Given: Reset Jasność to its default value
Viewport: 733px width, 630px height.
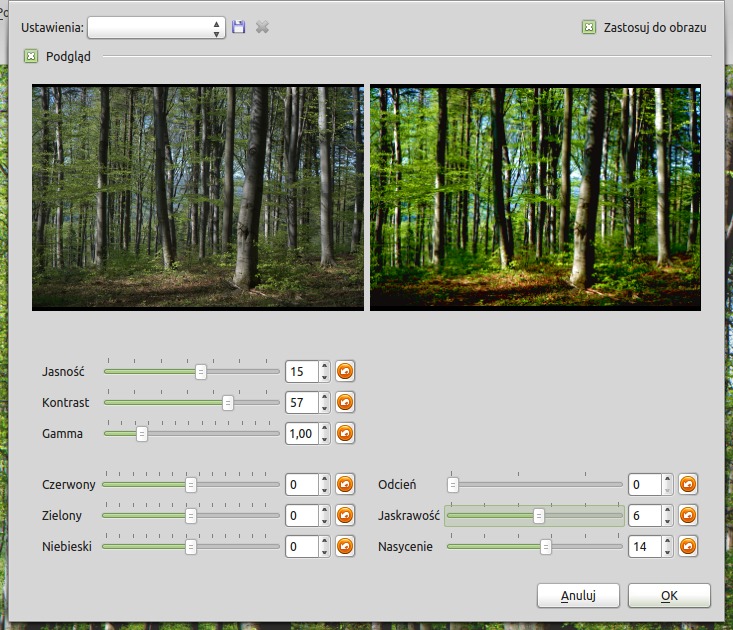Looking at the screenshot, I should pos(345,372).
